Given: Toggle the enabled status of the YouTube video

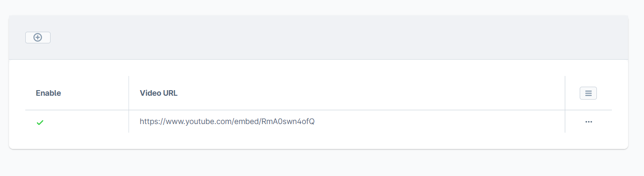Looking at the screenshot, I should [x=40, y=123].
